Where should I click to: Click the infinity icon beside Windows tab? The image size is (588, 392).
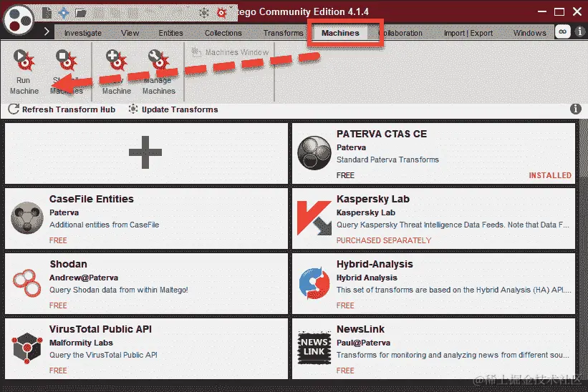click(x=563, y=31)
